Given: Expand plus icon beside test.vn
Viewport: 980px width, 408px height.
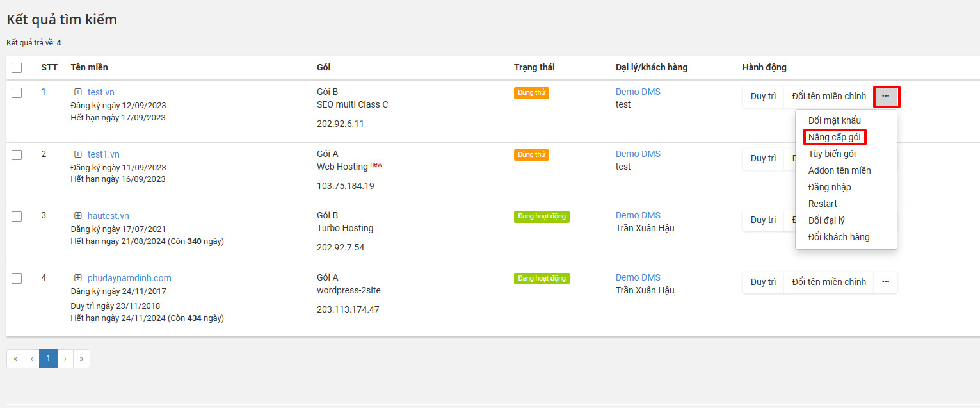Looking at the screenshot, I should [x=78, y=92].
